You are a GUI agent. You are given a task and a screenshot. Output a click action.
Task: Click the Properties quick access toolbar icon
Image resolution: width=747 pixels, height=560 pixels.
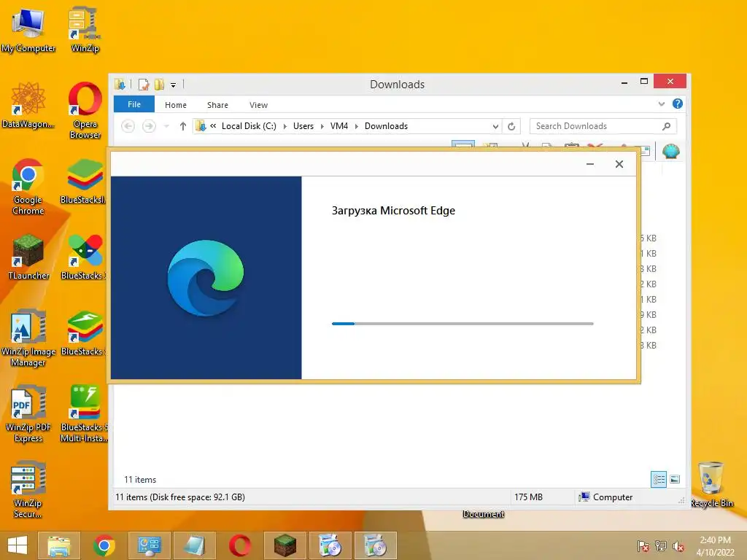point(144,85)
